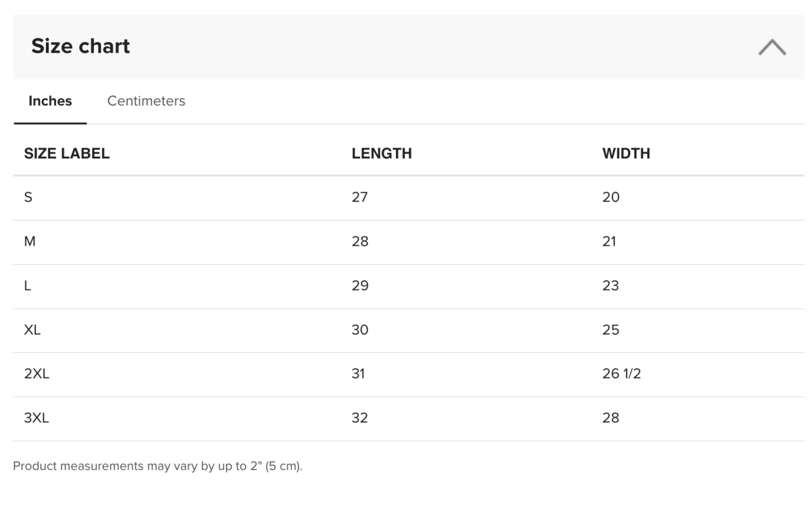Click the XL length value 30

[x=360, y=330]
